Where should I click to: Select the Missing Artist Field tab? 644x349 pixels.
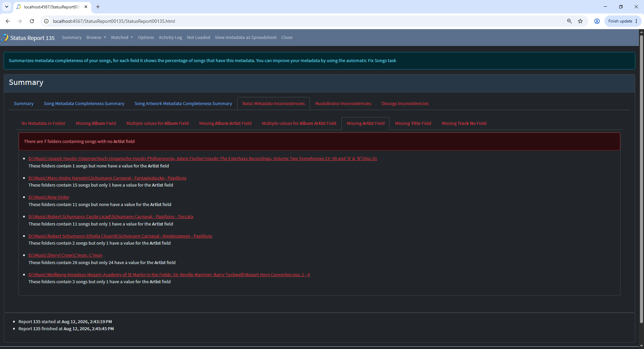pyautogui.click(x=366, y=123)
